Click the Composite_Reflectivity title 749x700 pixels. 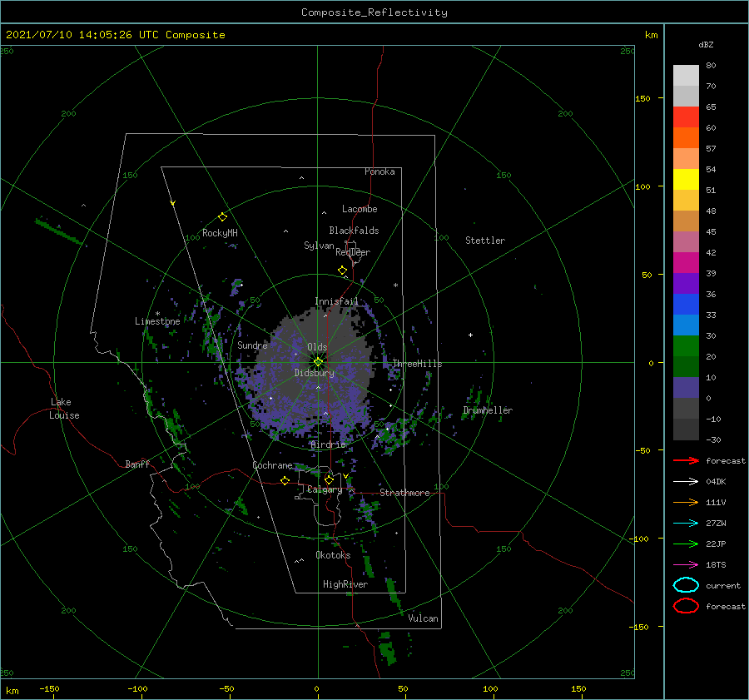374,12
